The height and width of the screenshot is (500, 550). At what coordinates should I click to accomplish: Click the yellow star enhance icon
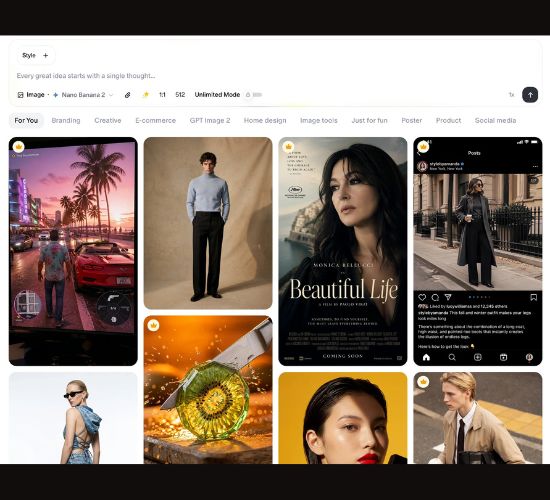coord(146,94)
